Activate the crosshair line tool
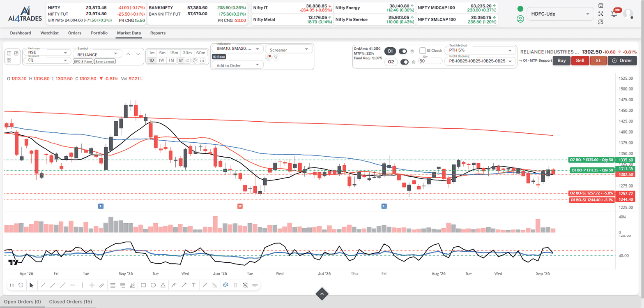Screen dimensions: 644x308 coord(92,285)
